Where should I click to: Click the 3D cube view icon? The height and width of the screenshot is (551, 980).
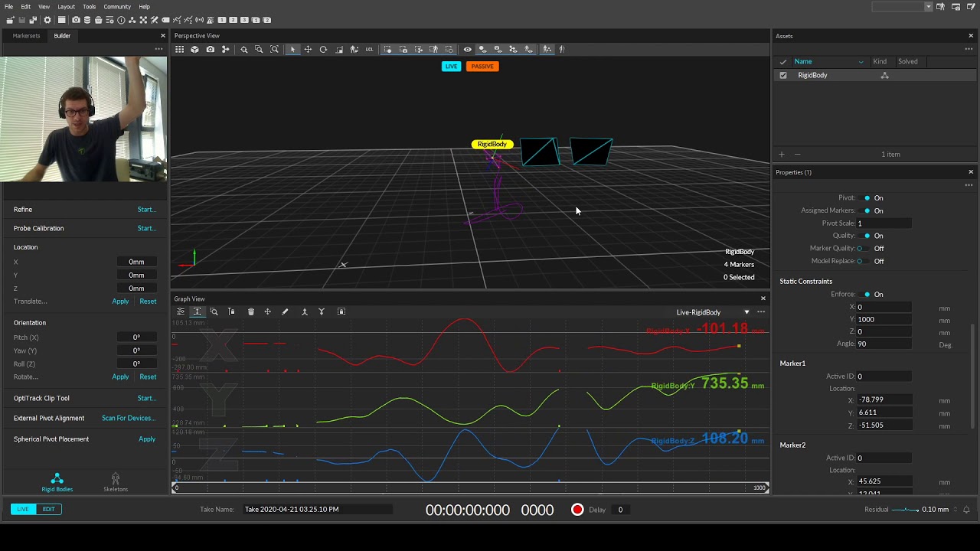point(194,49)
